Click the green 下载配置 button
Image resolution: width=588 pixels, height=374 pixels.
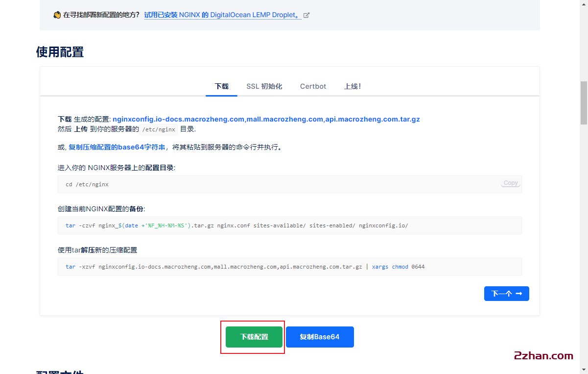(253, 337)
